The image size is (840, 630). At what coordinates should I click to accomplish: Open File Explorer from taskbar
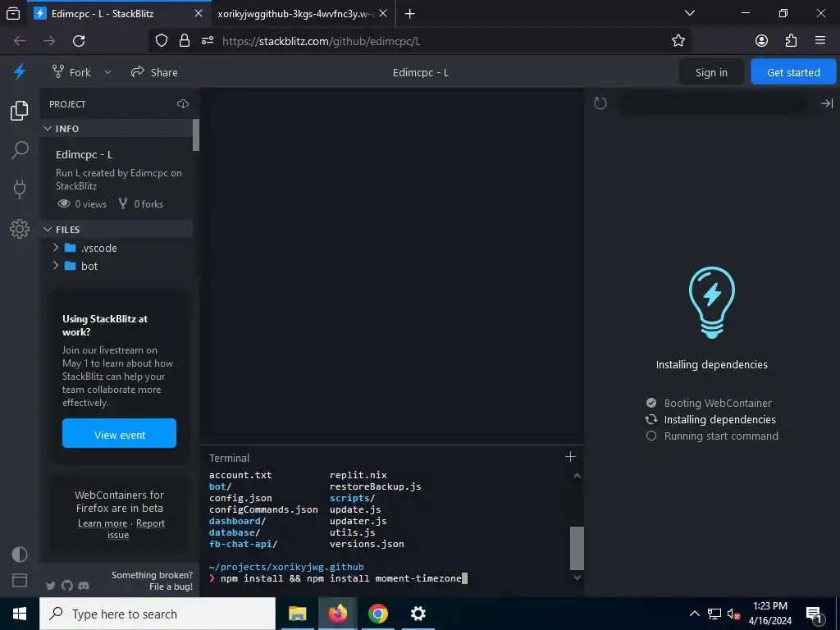point(297,614)
